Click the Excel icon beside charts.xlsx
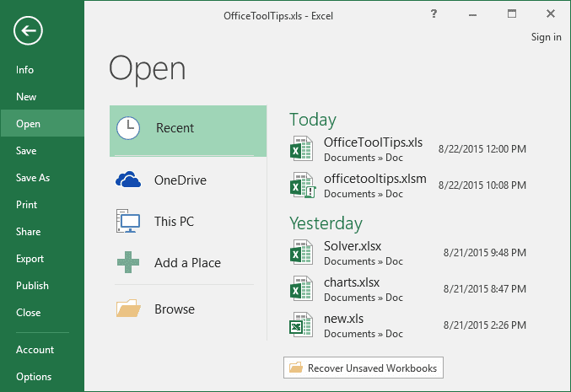The height and width of the screenshot is (392, 571). pos(301,288)
